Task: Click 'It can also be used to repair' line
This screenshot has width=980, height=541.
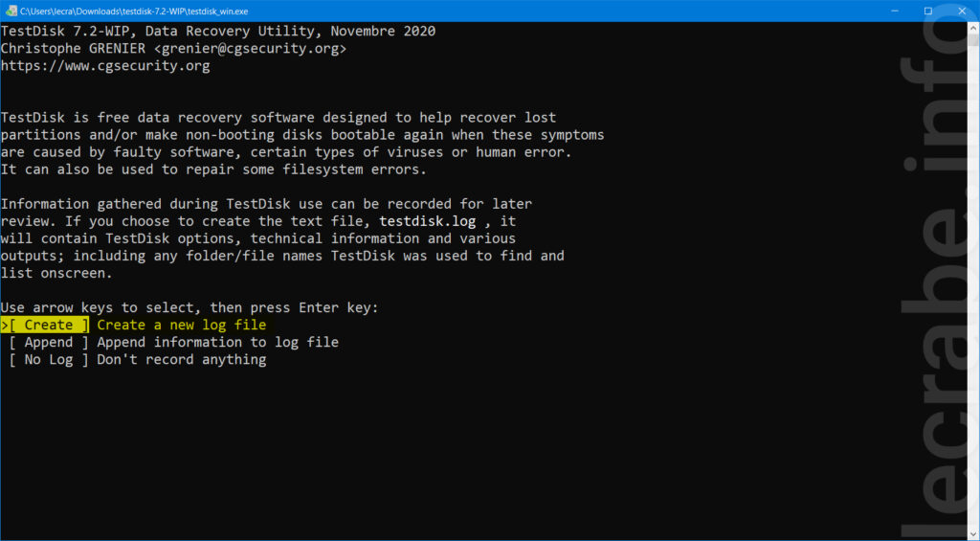Action: [213, 169]
